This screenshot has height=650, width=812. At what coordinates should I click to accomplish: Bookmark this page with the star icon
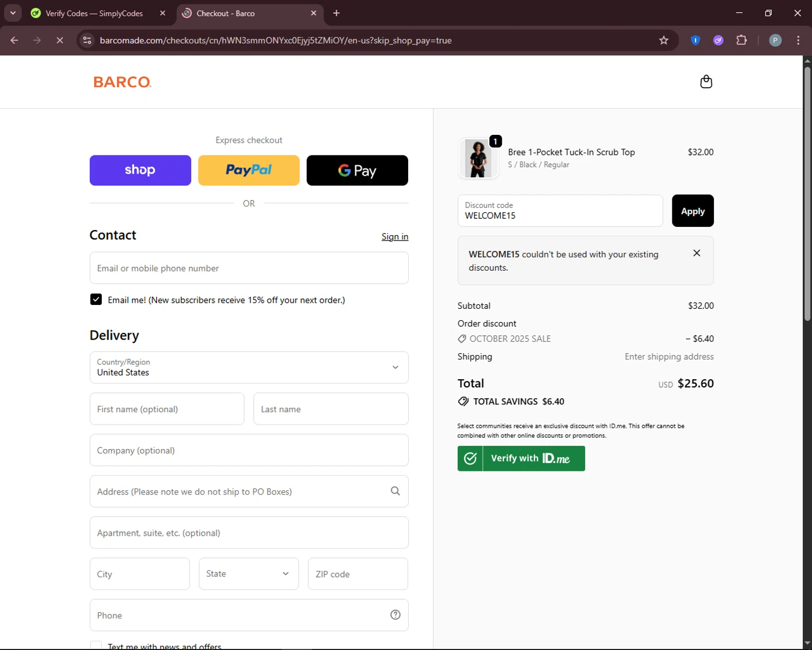click(x=664, y=40)
